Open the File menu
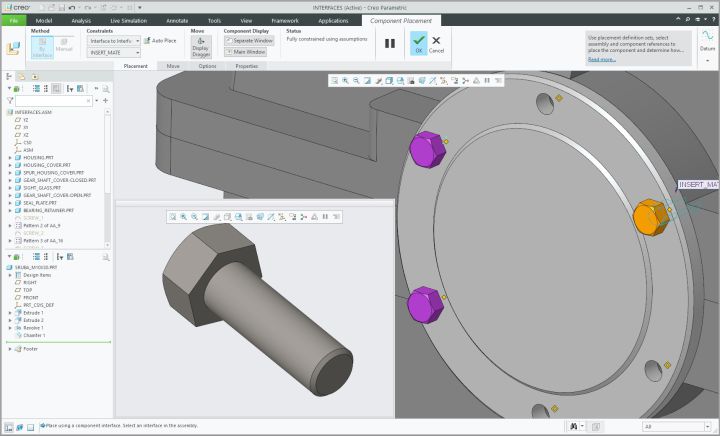The width and height of the screenshot is (720, 436). click(x=14, y=20)
